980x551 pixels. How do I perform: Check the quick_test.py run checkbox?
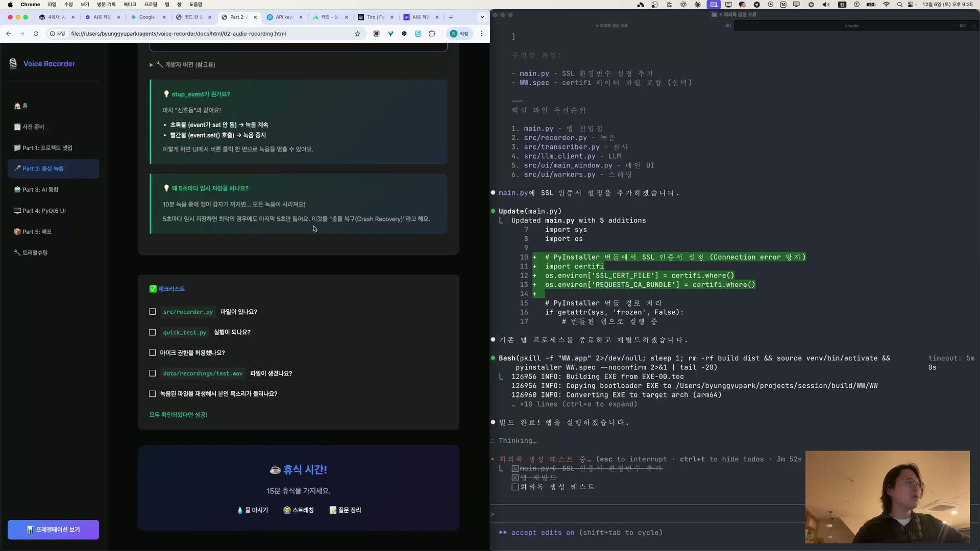coord(152,332)
